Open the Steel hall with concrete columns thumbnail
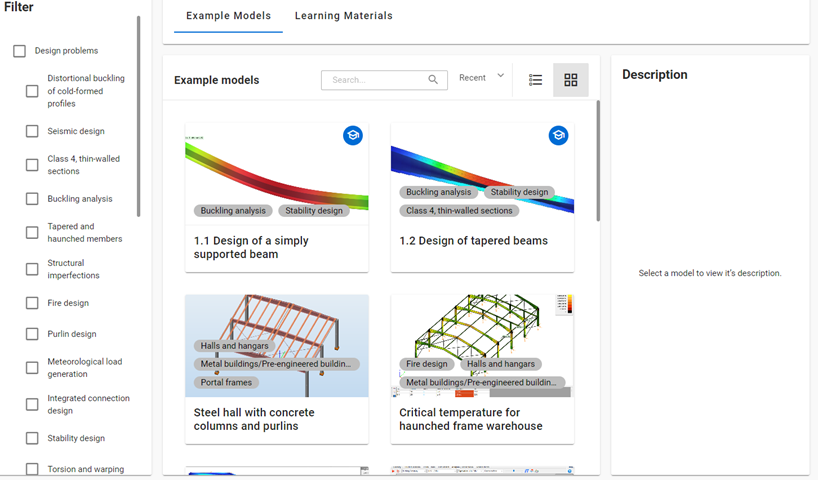This screenshot has height=480, width=818. pyautogui.click(x=276, y=345)
